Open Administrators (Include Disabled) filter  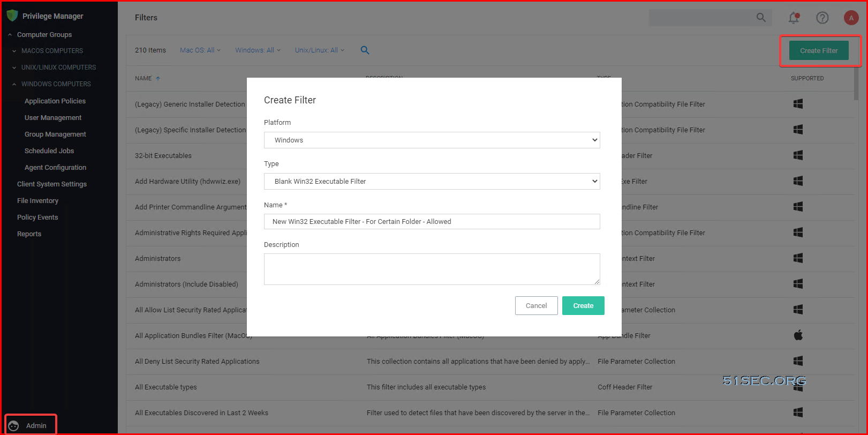pos(186,284)
